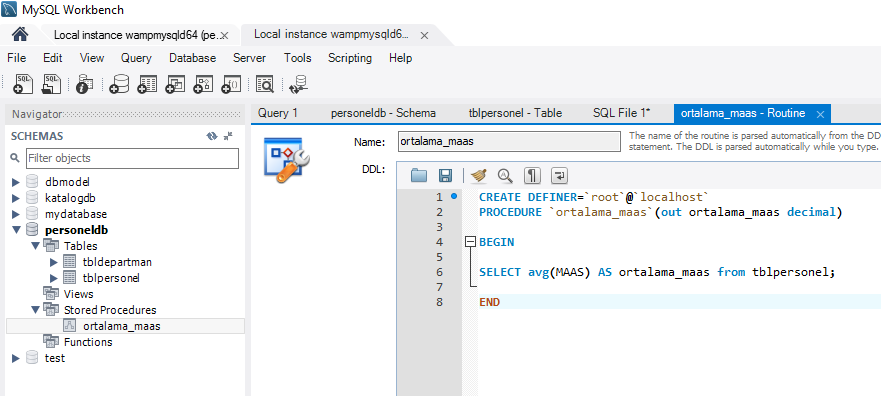
Task: Open the View menu
Action: coord(92,58)
